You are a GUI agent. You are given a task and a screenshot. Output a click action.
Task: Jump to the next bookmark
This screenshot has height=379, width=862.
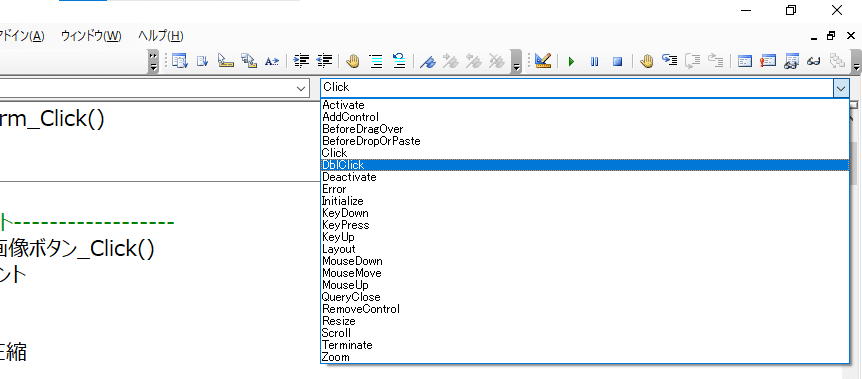(x=451, y=61)
